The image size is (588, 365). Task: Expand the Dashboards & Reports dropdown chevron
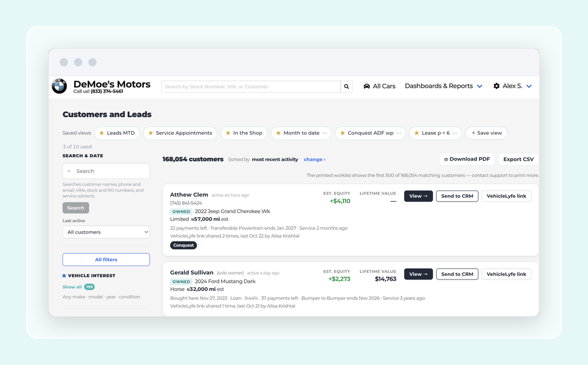point(479,86)
